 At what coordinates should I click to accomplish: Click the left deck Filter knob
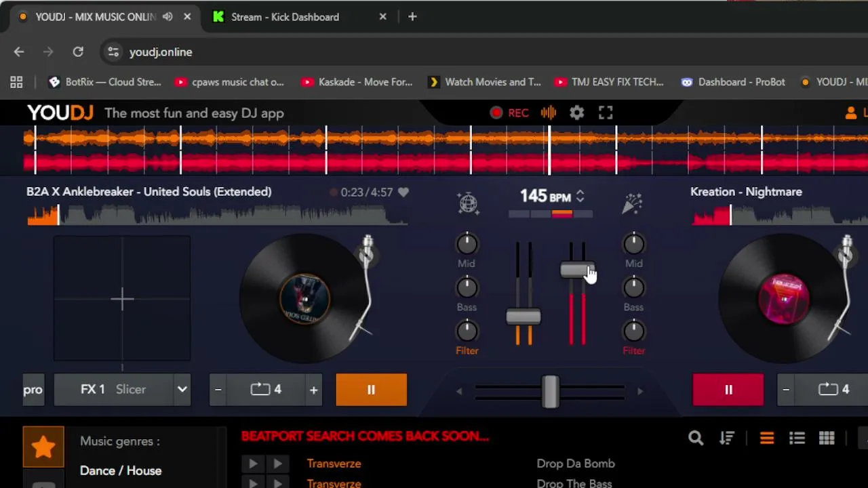click(467, 331)
